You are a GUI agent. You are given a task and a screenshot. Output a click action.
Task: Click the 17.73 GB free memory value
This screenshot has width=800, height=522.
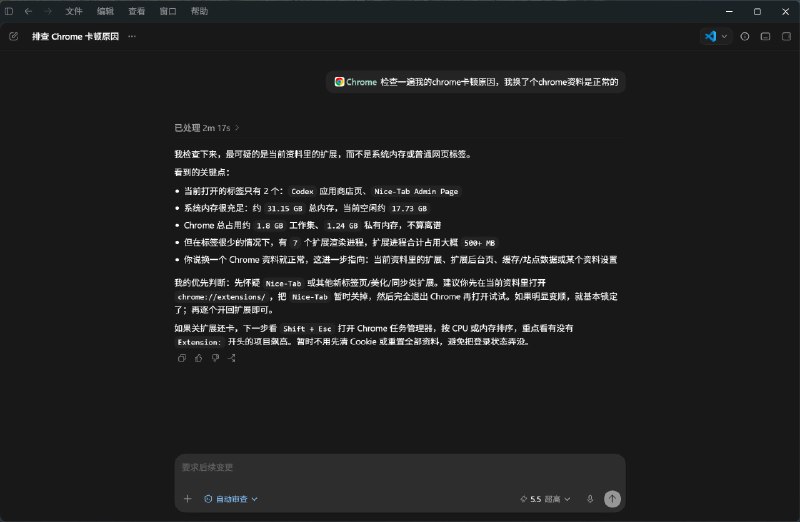[409, 208]
